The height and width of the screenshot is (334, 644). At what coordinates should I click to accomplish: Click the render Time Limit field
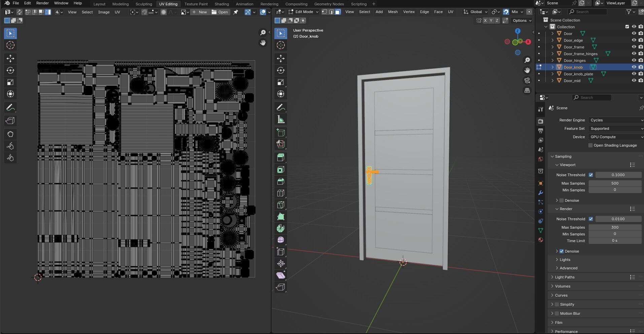click(615, 241)
